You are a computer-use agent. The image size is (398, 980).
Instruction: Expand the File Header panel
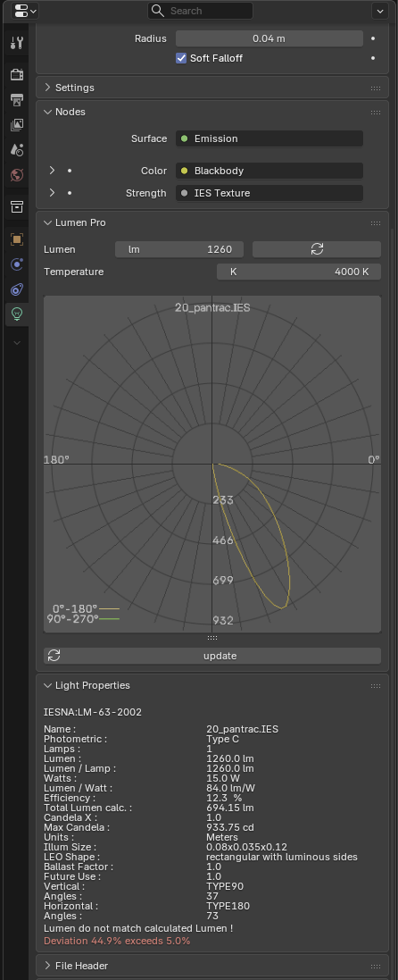[x=47, y=966]
